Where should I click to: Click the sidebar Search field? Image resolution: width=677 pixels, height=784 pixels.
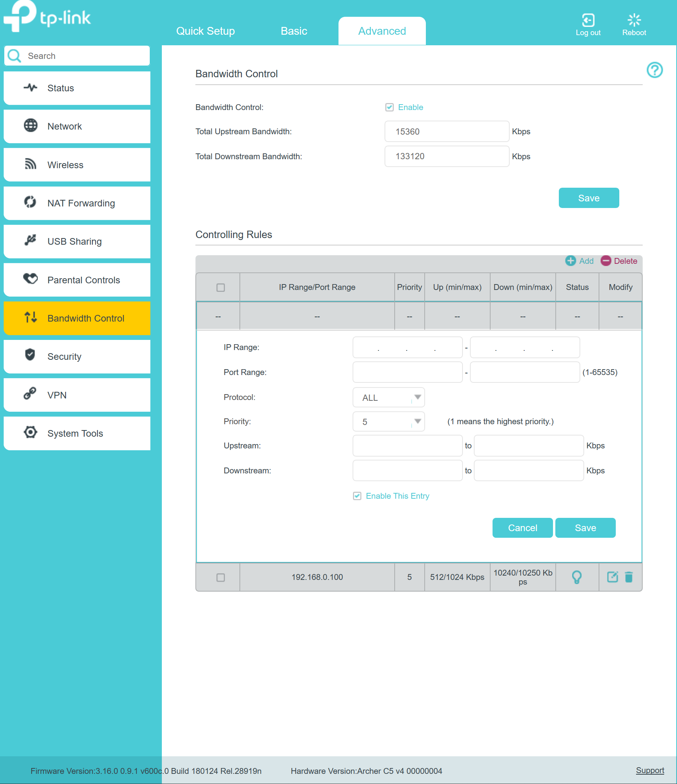tap(86, 56)
